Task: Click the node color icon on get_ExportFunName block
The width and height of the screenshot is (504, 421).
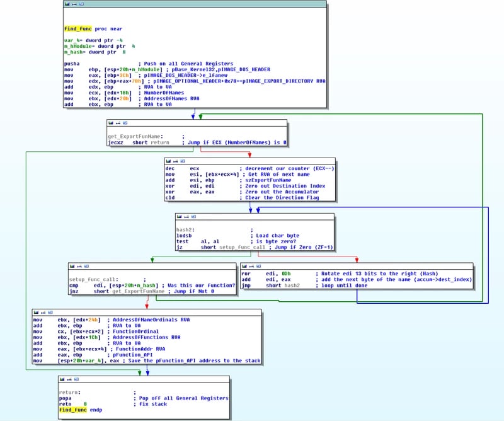Action: (111, 123)
